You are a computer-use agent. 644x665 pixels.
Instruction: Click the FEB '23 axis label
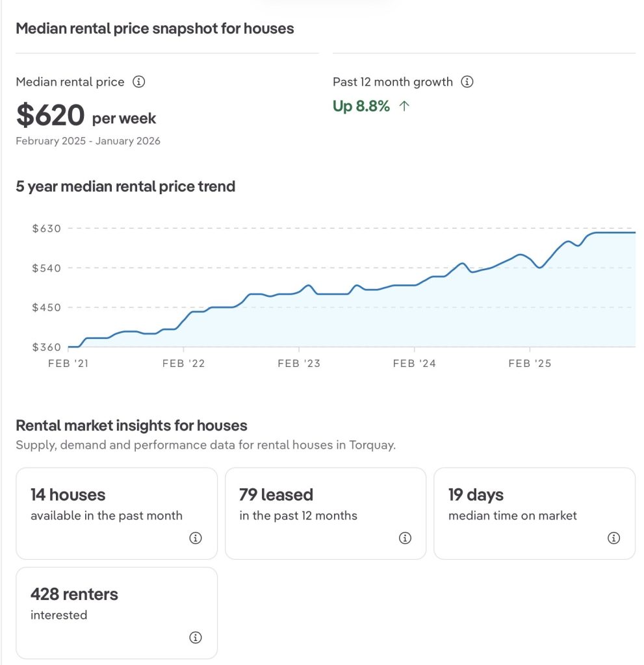pyautogui.click(x=299, y=363)
